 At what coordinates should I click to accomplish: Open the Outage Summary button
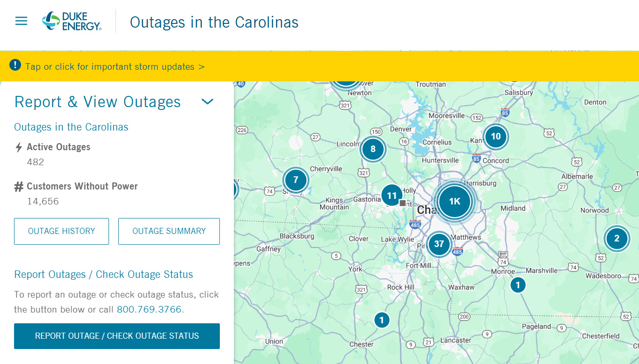(x=169, y=231)
